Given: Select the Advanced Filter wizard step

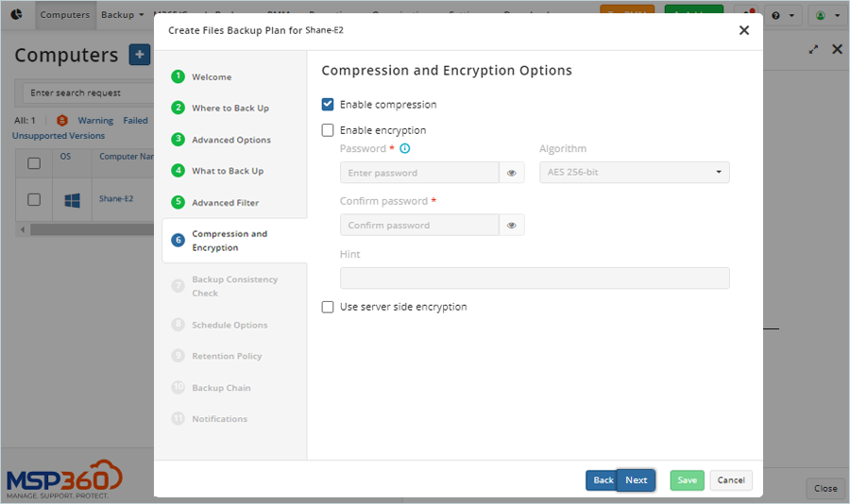Looking at the screenshot, I should [225, 203].
